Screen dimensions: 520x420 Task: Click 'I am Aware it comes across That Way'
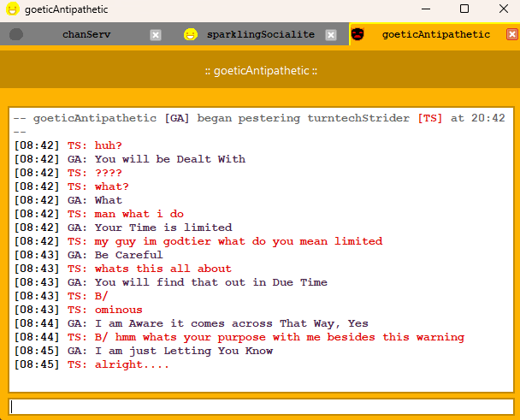[232, 323]
